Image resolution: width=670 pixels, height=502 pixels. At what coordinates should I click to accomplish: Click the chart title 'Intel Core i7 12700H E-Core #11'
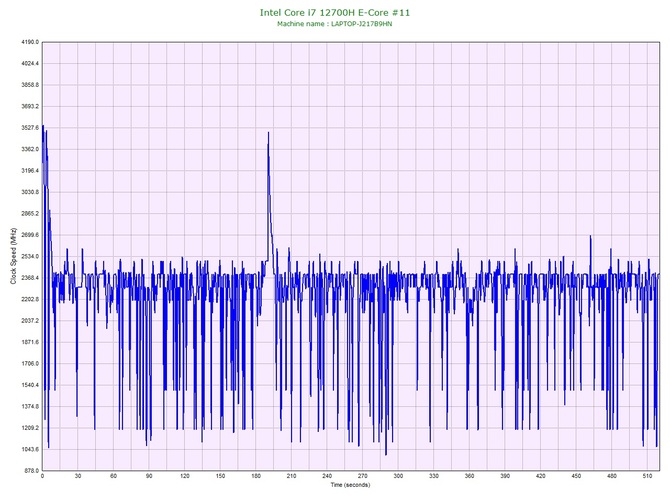(x=335, y=13)
